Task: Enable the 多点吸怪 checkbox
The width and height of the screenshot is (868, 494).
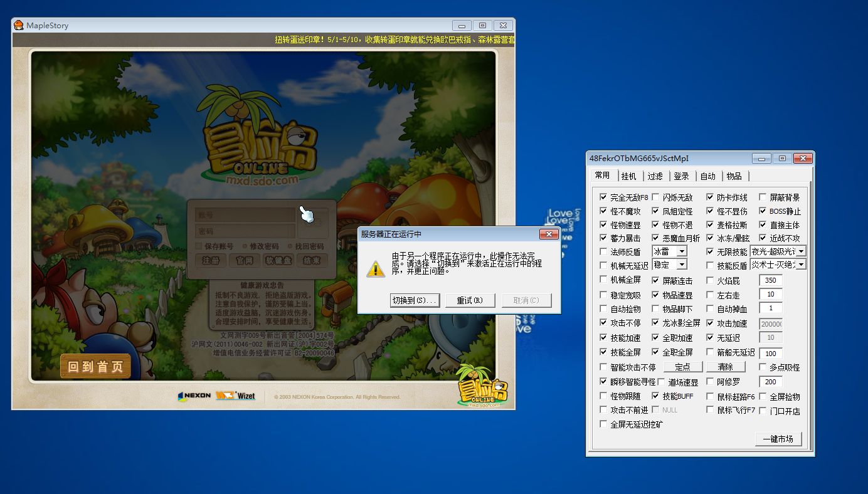Action: click(x=763, y=367)
